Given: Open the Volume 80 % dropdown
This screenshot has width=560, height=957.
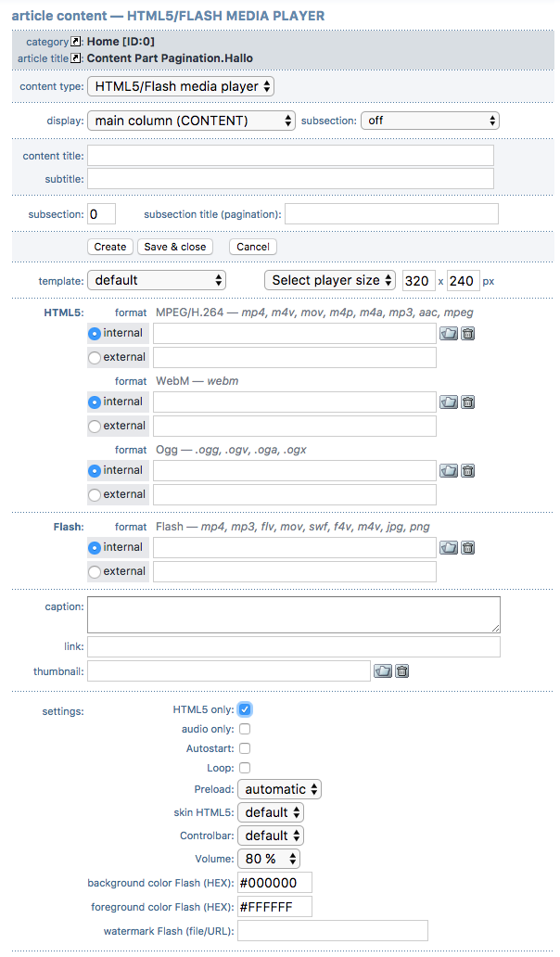Looking at the screenshot, I should [x=268, y=859].
